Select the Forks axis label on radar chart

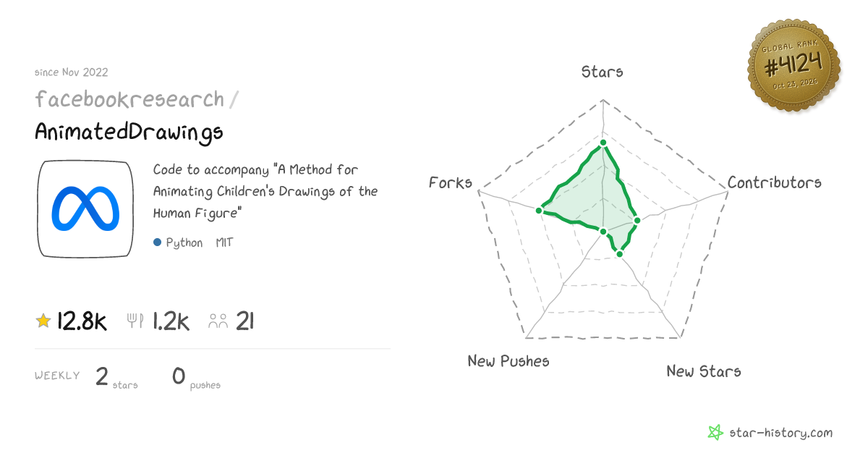451,182
